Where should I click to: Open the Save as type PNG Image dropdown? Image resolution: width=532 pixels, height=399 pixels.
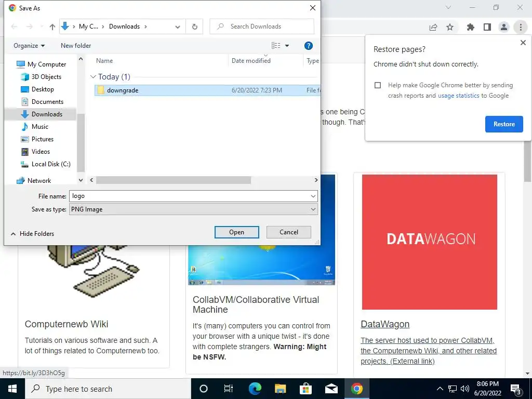pyautogui.click(x=193, y=209)
